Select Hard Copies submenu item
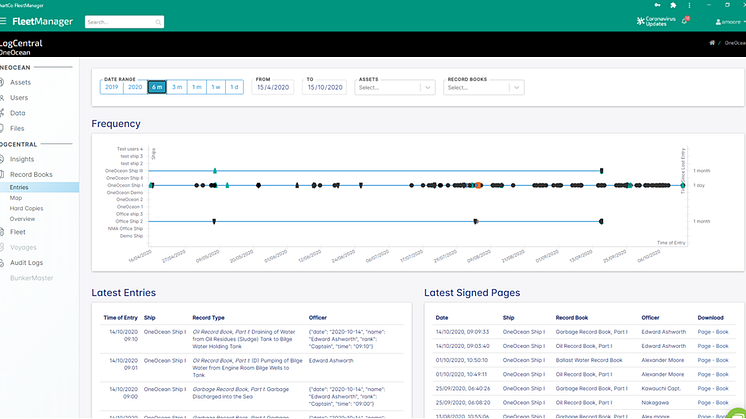The height and width of the screenshot is (419, 746). (26, 208)
